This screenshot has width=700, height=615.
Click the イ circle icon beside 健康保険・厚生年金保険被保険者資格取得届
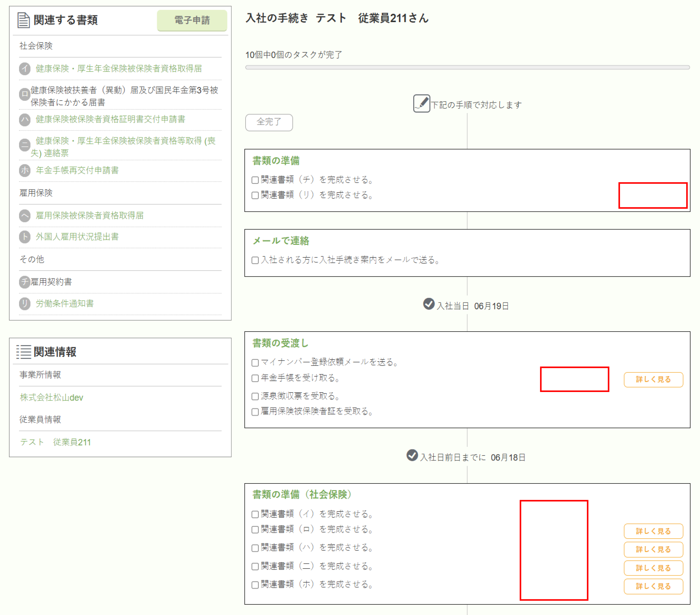tap(25, 69)
